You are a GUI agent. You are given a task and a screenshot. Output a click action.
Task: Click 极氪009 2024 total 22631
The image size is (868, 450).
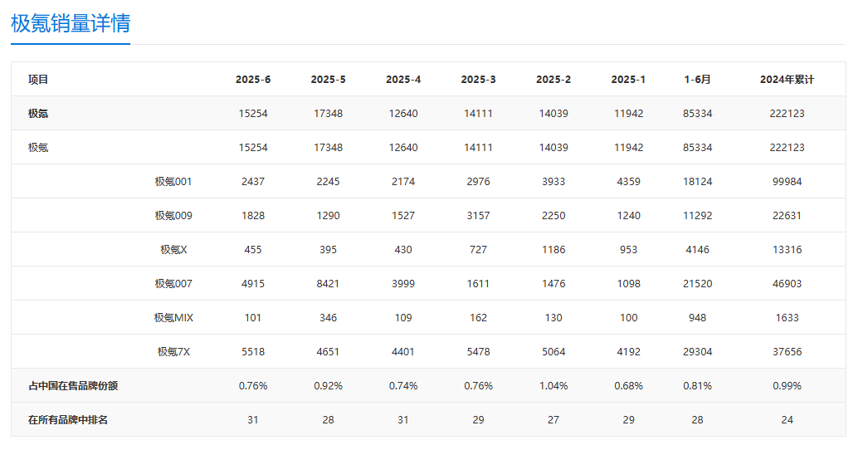[x=788, y=216]
